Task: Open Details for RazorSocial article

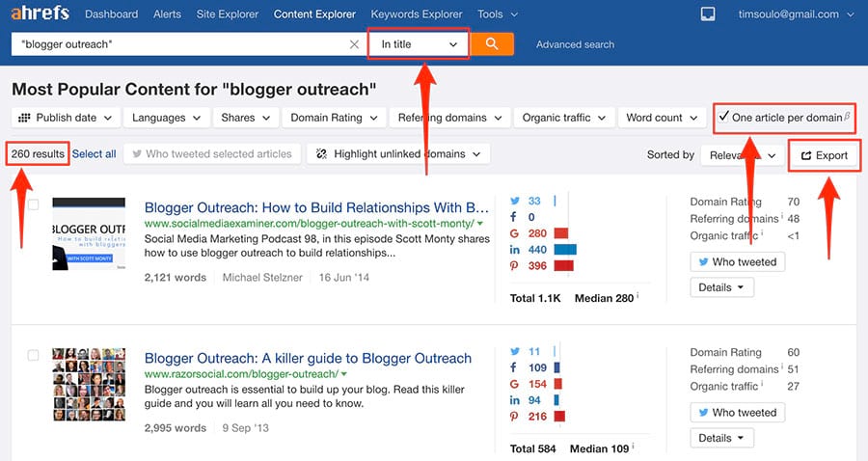Action: 721,438
